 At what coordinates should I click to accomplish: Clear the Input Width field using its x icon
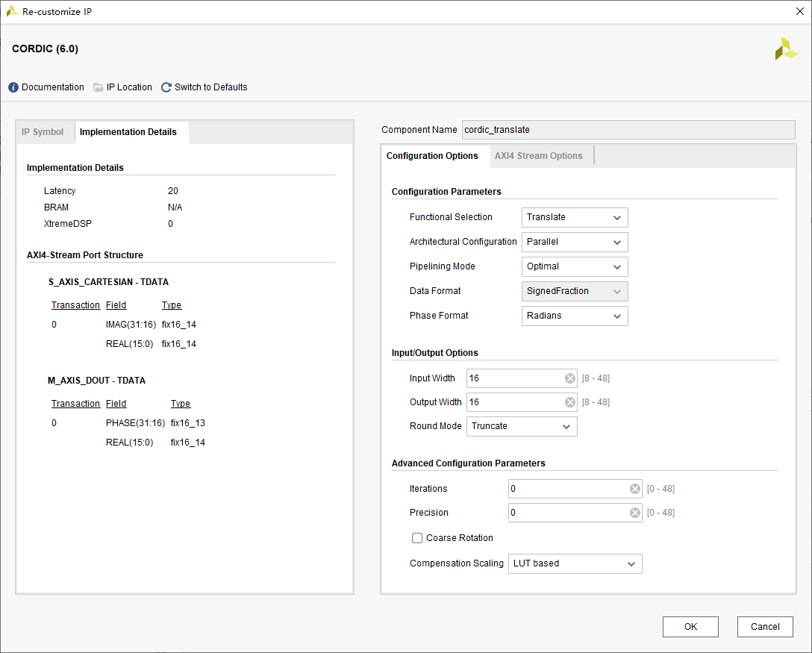[569, 378]
